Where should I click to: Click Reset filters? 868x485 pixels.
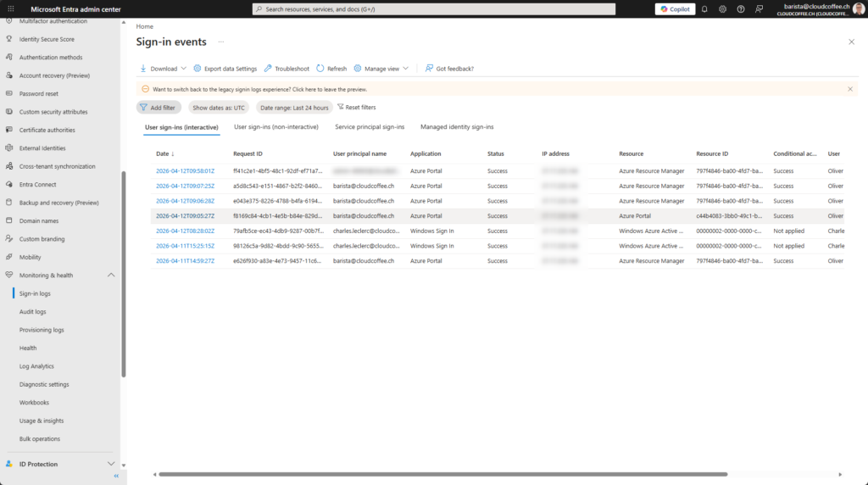[357, 108]
